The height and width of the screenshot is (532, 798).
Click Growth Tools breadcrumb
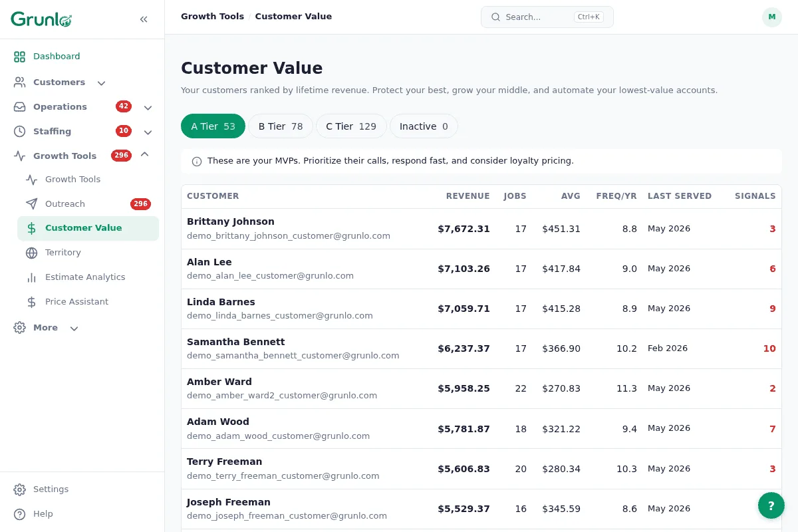pyautogui.click(x=212, y=17)
